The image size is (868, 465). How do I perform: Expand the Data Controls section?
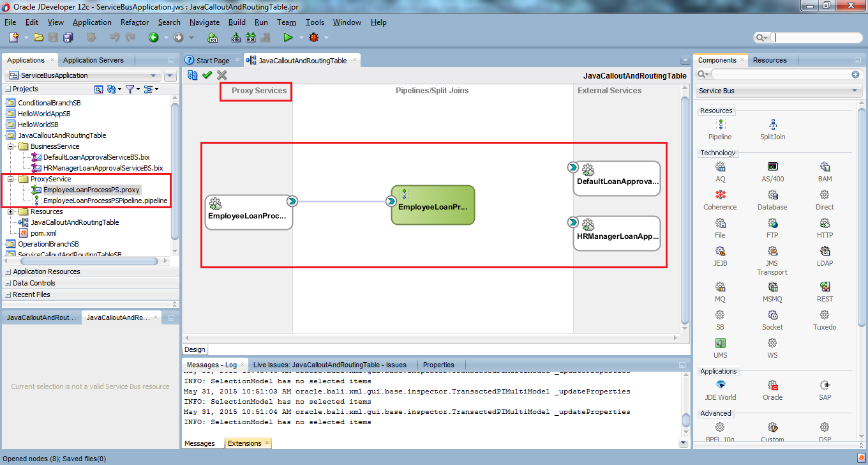(8, 283)
